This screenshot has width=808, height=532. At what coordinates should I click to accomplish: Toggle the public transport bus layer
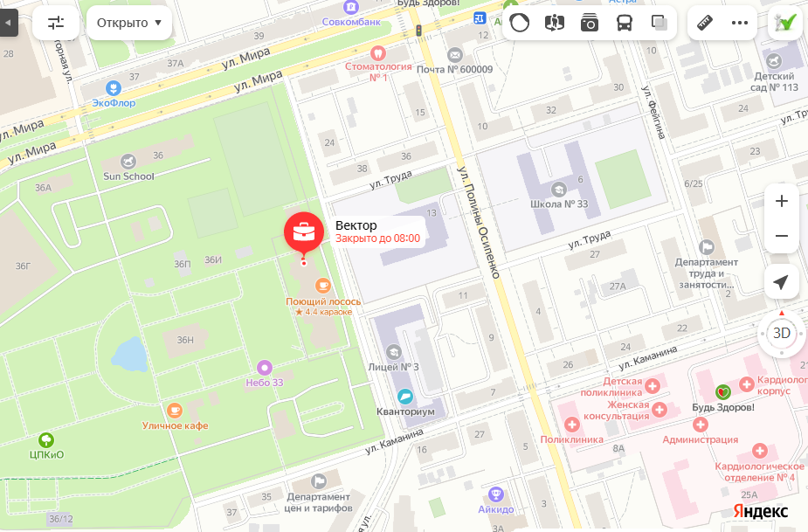[x=625, y=23]
